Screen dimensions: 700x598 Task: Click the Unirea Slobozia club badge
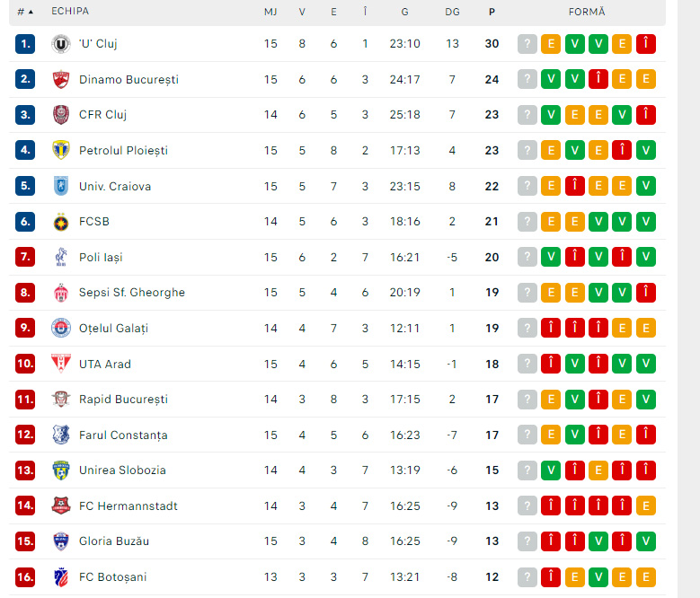(61, 470)
